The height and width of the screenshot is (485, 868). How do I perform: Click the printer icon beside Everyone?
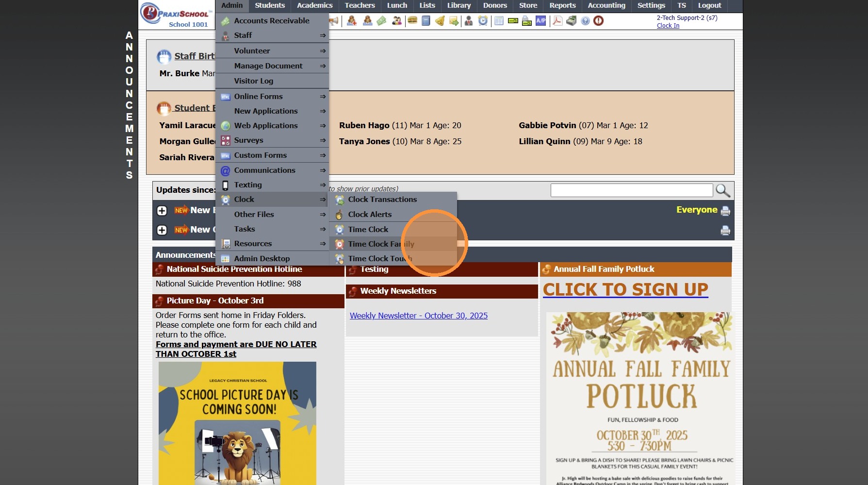(725, 211)
